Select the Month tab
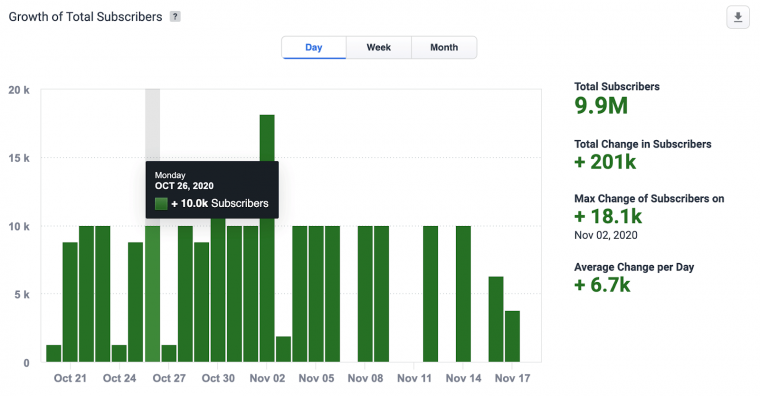The image size is (760, 396). pos(444,48)
